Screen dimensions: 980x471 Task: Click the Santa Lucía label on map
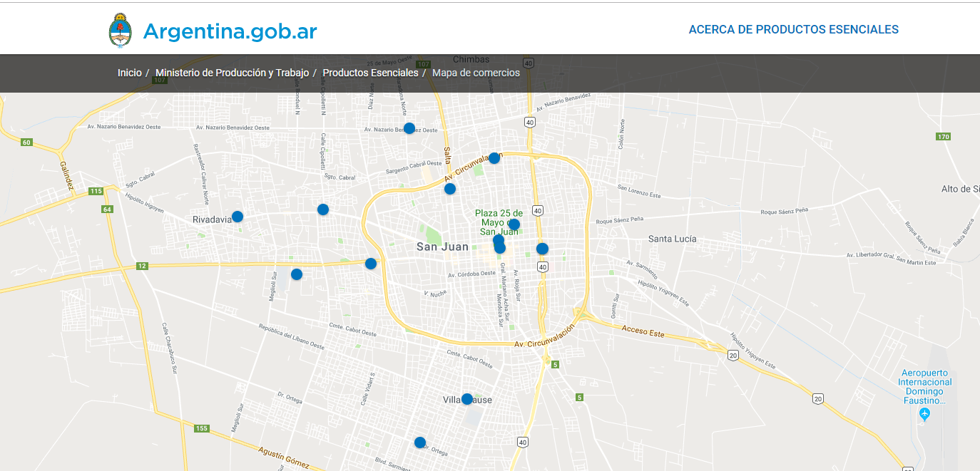click(672, 239)
